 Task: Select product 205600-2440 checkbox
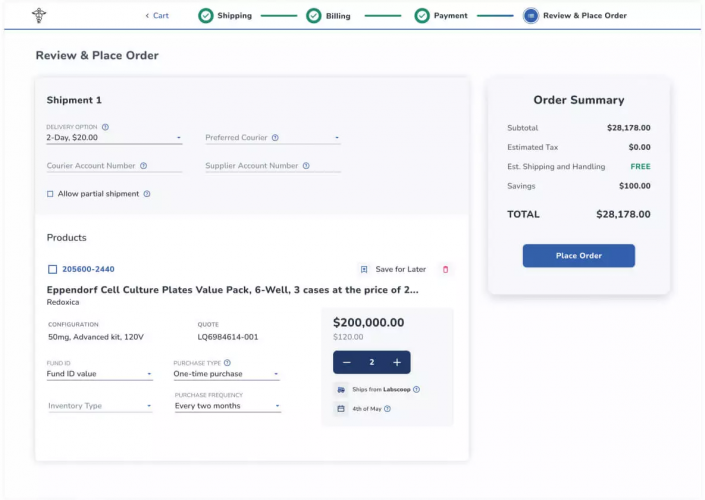(52, 269)
